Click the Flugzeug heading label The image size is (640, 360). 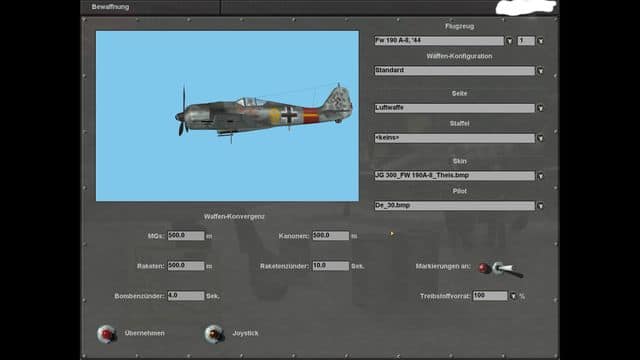(459, 27)
